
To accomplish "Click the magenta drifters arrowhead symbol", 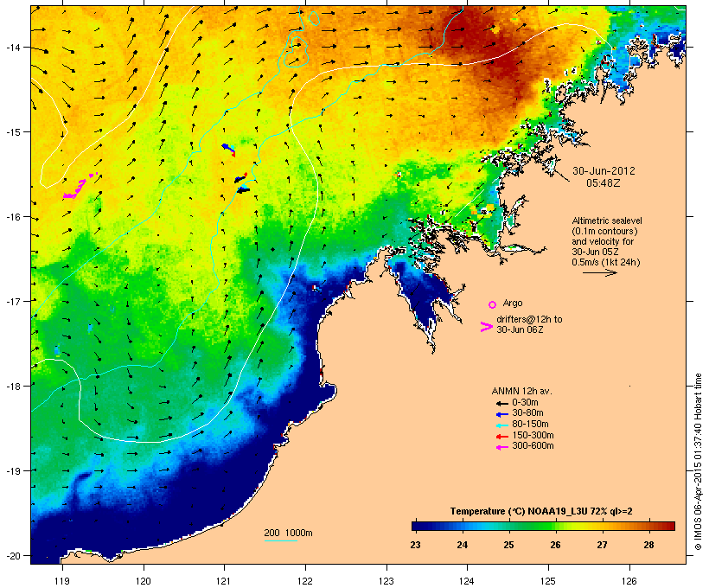I will coord(487,327).
